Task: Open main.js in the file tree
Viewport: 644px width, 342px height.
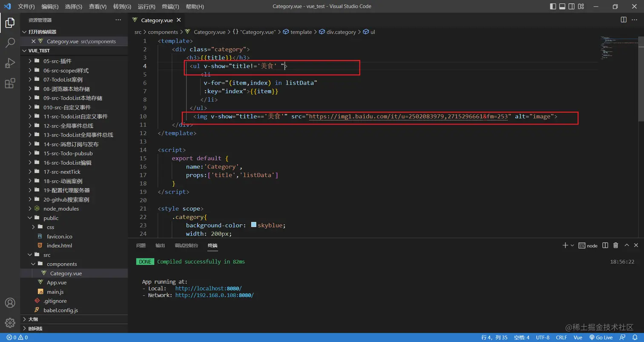Action: 55,292
